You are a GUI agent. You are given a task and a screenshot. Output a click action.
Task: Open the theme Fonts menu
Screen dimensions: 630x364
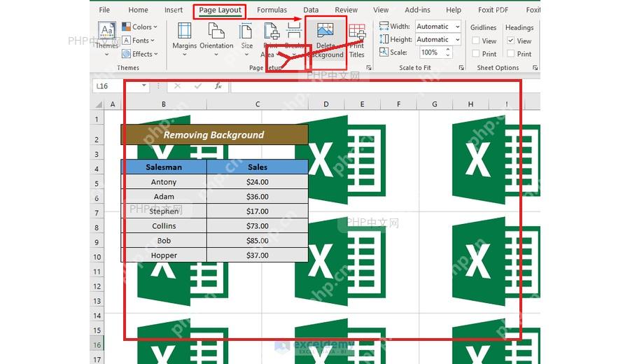coord(139,41)
